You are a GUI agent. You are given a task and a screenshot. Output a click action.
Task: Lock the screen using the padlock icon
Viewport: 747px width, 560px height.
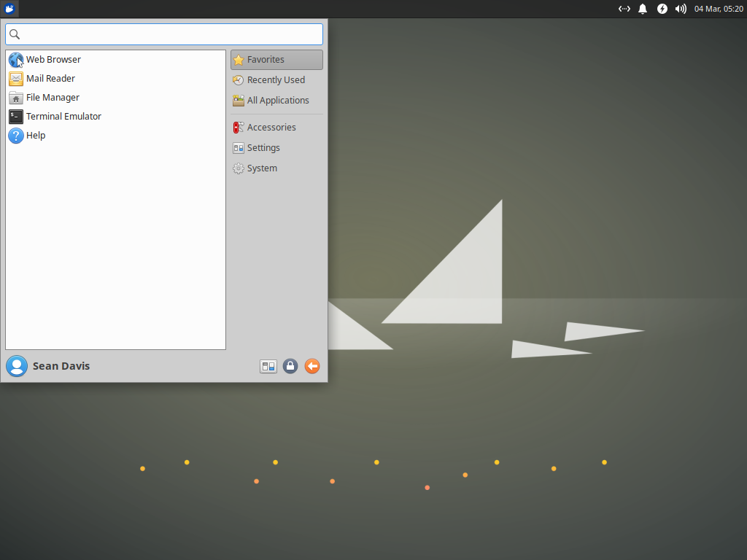pos(290,366)
